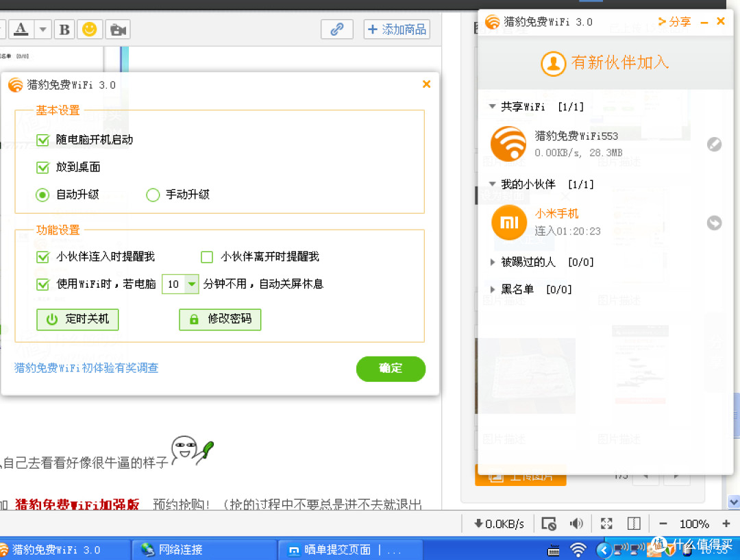The height and width of the screenshot is (560, 740).
Task: Open font color dropdown arrow
Action: pyautogui.click(x=43, y=29)
